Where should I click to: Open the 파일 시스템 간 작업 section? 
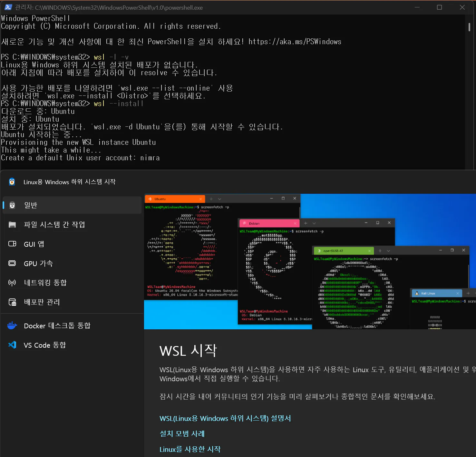tap(54, 224)
